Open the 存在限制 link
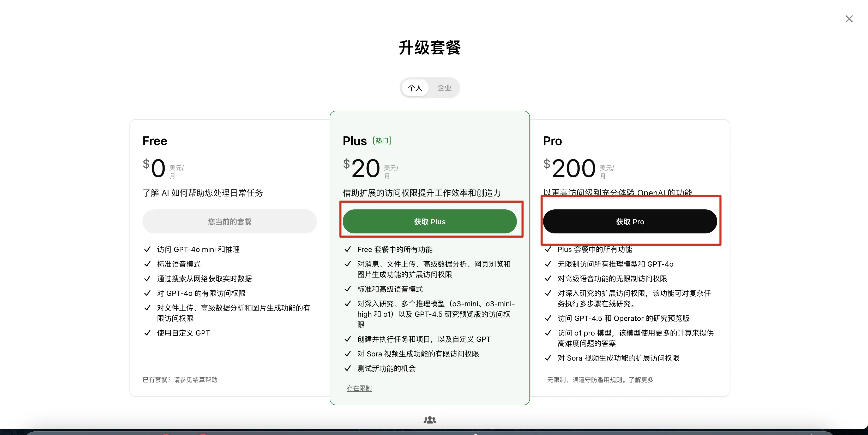This screenshot has width=868, height=435. click(x=359, y=389)
